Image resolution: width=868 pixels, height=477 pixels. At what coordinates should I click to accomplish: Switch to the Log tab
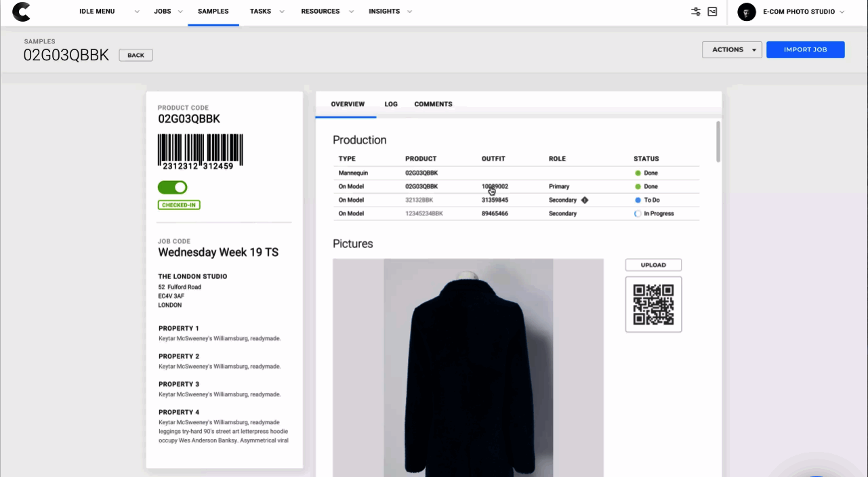coord(391,104)
